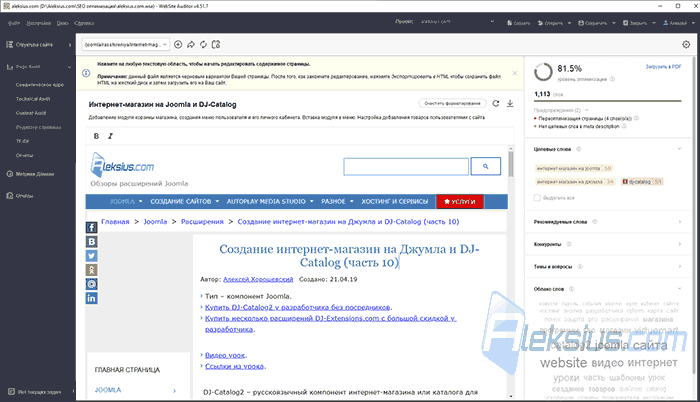700x402 pixels.
Task: Click the add page plus icon
Action: coord(178,44)
